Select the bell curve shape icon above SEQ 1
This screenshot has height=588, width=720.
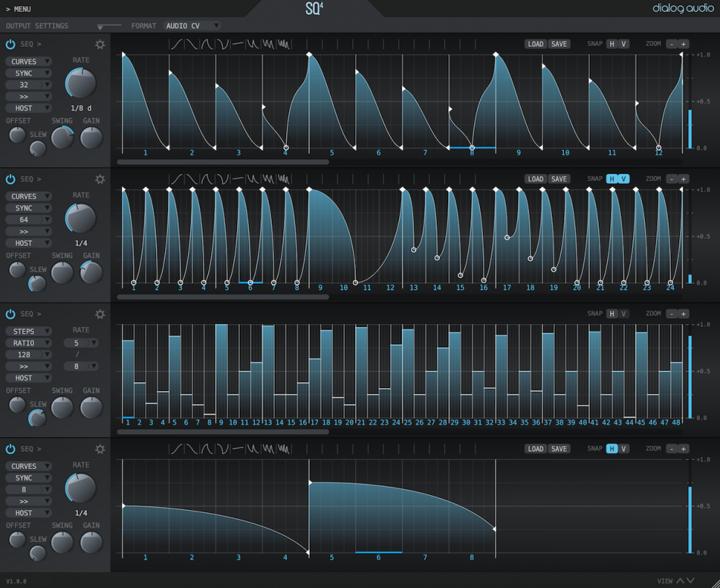(x=207, y=44)
